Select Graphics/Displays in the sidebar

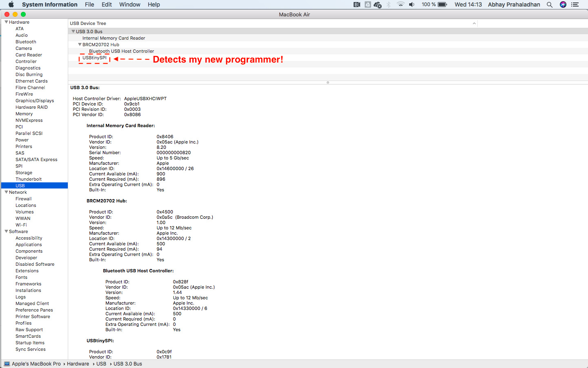click(35, 101)
